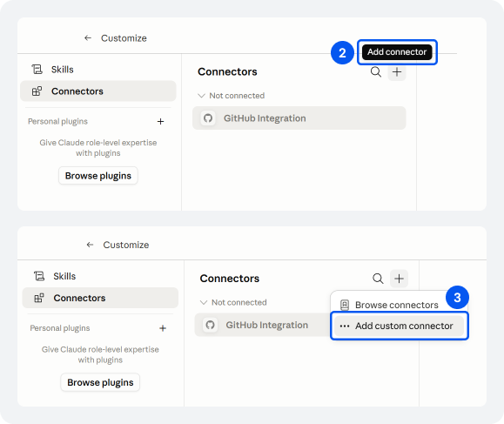Click the Customize title in top panel
Viewport: 504px width, 424px height.
coord(124,38)
